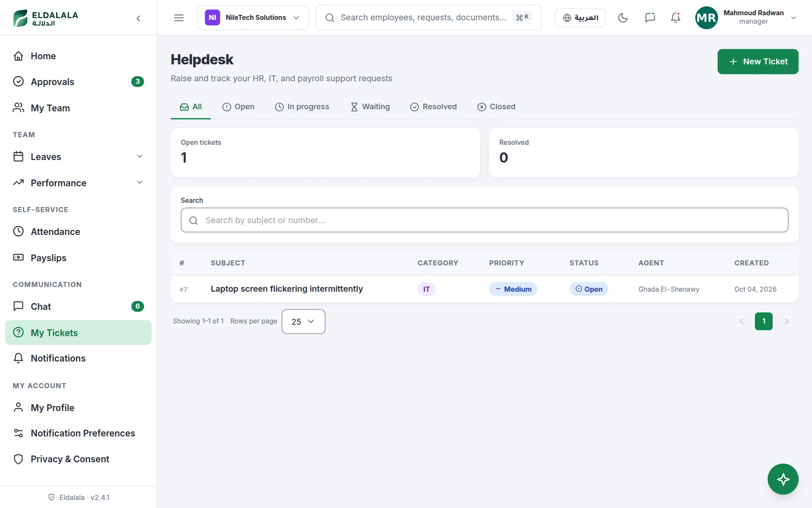The height and width of the screenshot is (508, 812).
Task: Open the NileTech Solutions company dropdown
Action: (252, 18)
